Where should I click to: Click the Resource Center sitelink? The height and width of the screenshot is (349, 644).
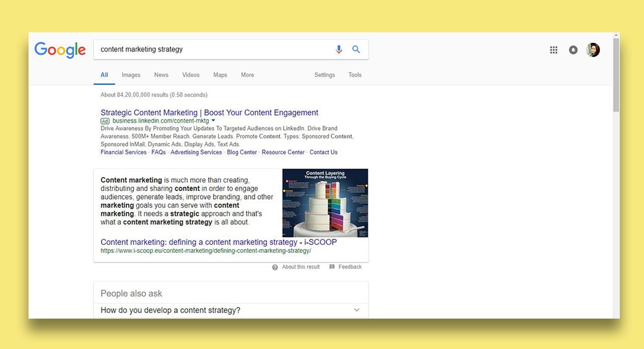tap(283, 152)
